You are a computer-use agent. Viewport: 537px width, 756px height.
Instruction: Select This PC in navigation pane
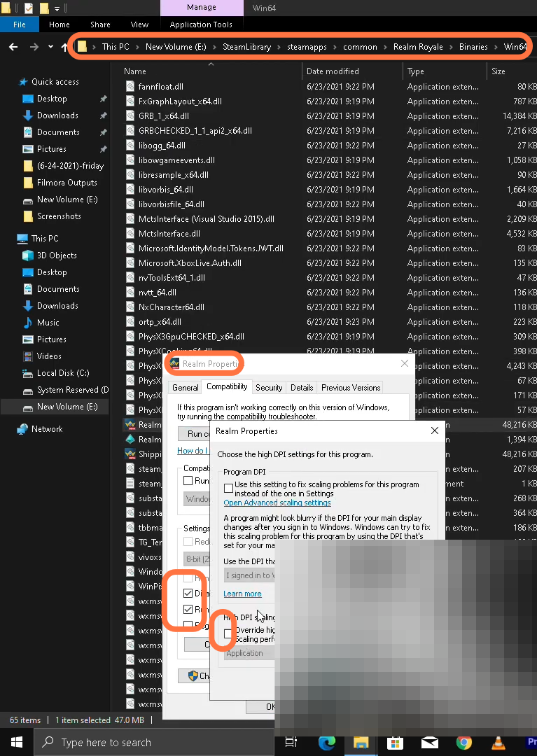click(x=44, y=239)
